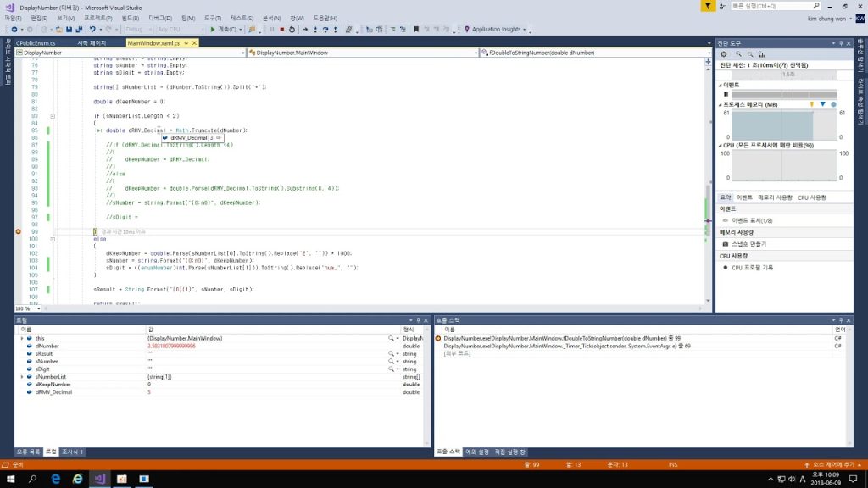
Task: Open Visual Studio from the Windows taskbar
Action: pos(99,479)
